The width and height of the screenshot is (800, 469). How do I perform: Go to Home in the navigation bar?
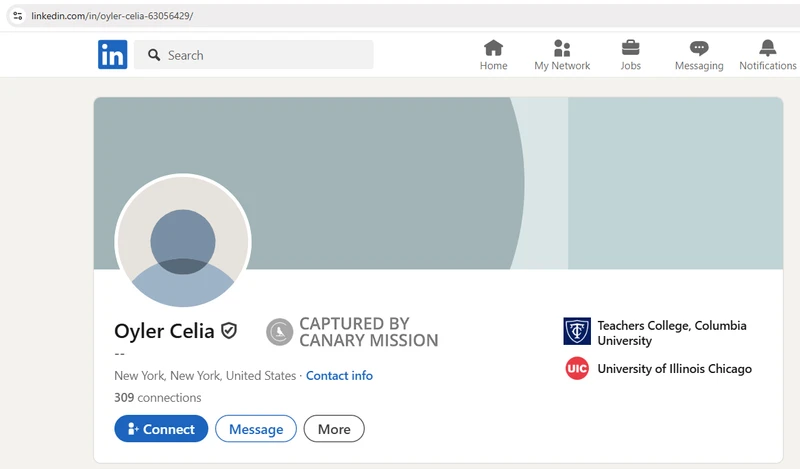493,55
